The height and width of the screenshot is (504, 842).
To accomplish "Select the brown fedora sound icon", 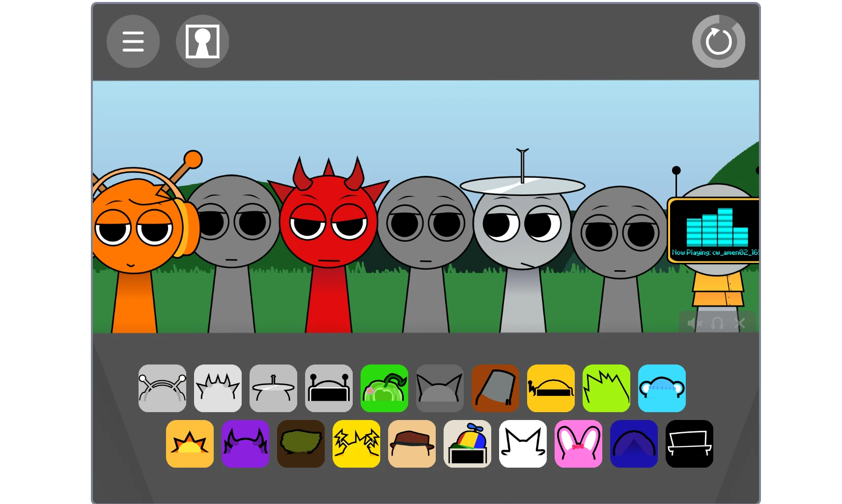I will coord(412,444).
